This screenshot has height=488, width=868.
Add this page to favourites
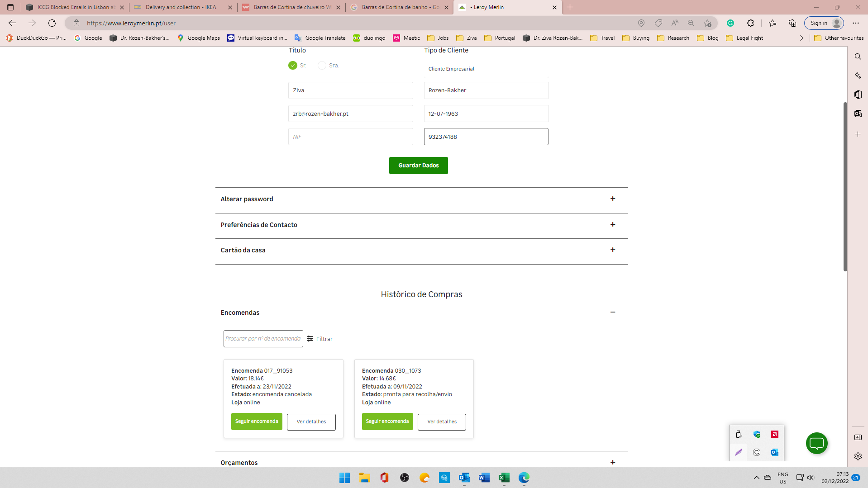pos(707,23)
